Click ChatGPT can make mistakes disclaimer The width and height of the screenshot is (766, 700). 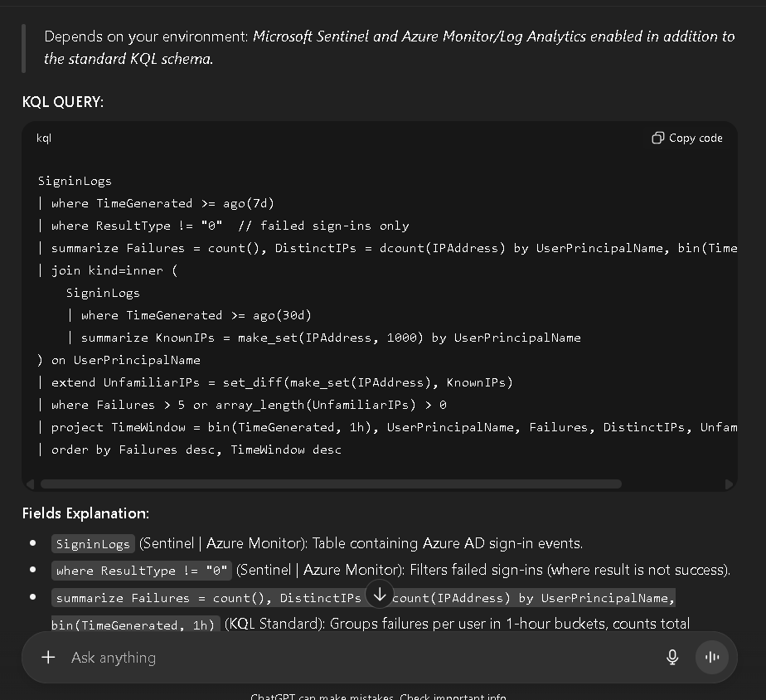click(x=379, y=696)
